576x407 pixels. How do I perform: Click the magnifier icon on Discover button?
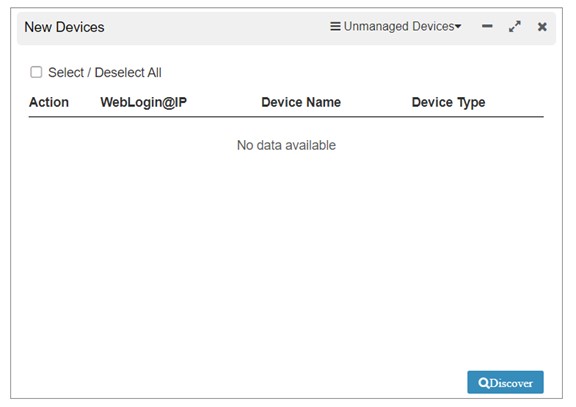[x=484, y=383]
